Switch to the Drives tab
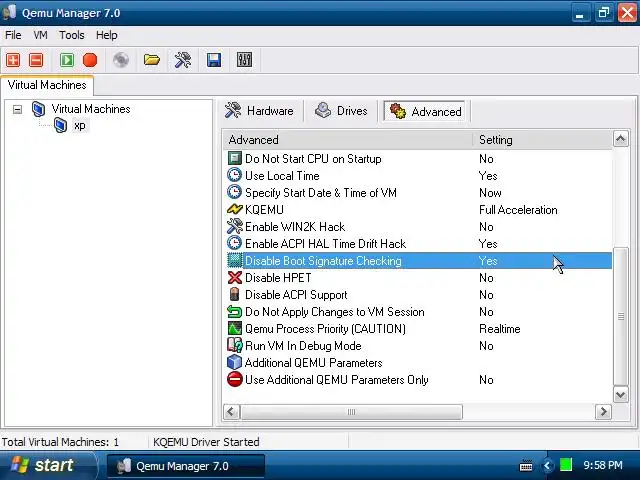This screenshot has width=640, height=480. pos(341,111)
